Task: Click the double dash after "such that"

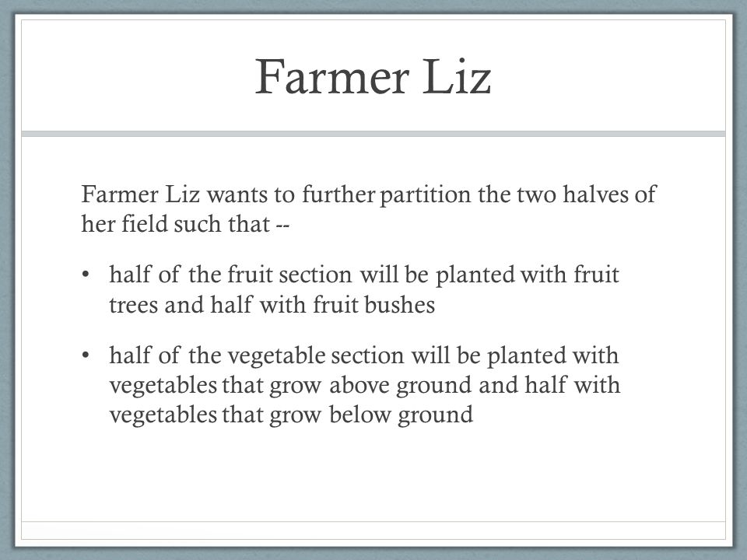Action: 283,226
